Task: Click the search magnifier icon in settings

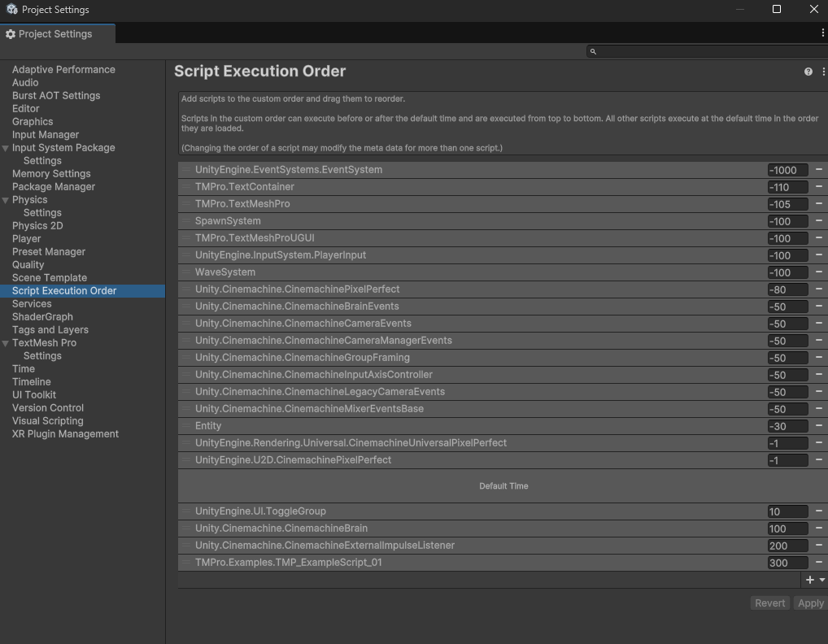Action: (x=593, y=52)
